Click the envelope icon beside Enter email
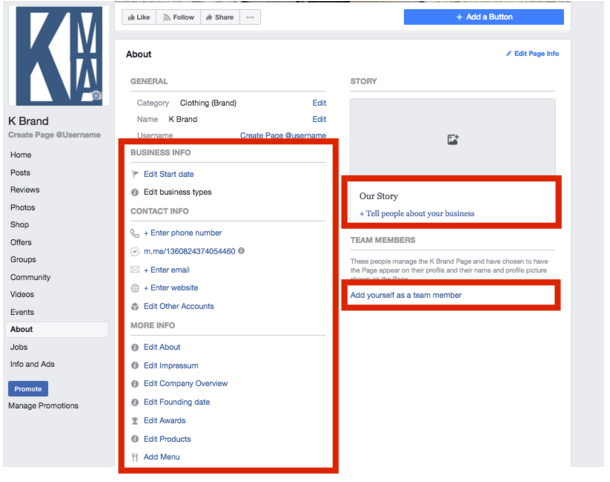The height and width of the screenshot is (482, 610). [x=135, y=270]
